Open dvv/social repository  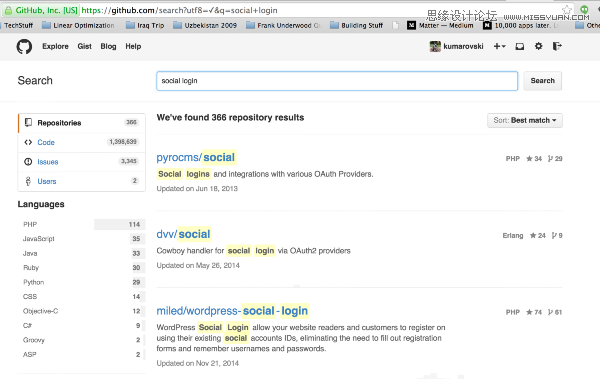pos(184,234)
